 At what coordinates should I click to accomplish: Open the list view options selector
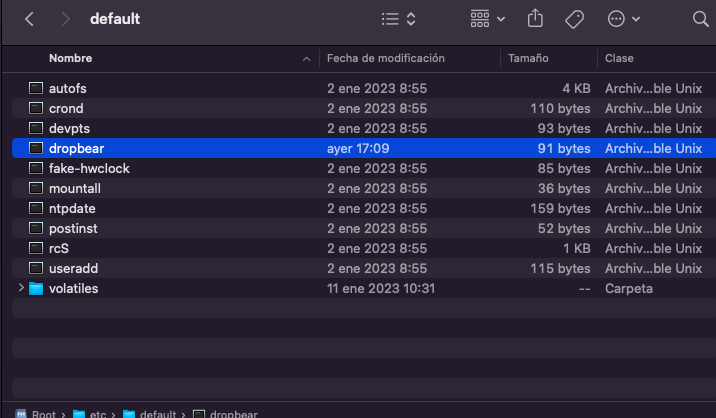tap(399, 19)
